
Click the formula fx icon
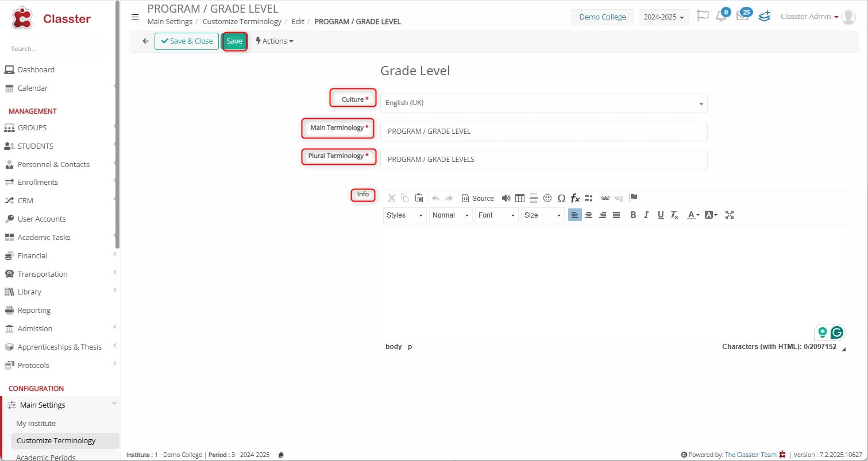pos(575,198)
